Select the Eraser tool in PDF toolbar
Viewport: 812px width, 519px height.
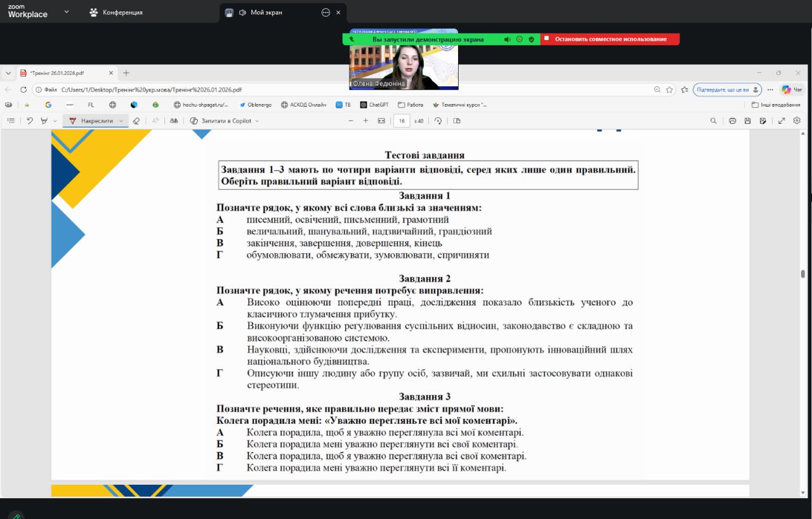point(136,121)
